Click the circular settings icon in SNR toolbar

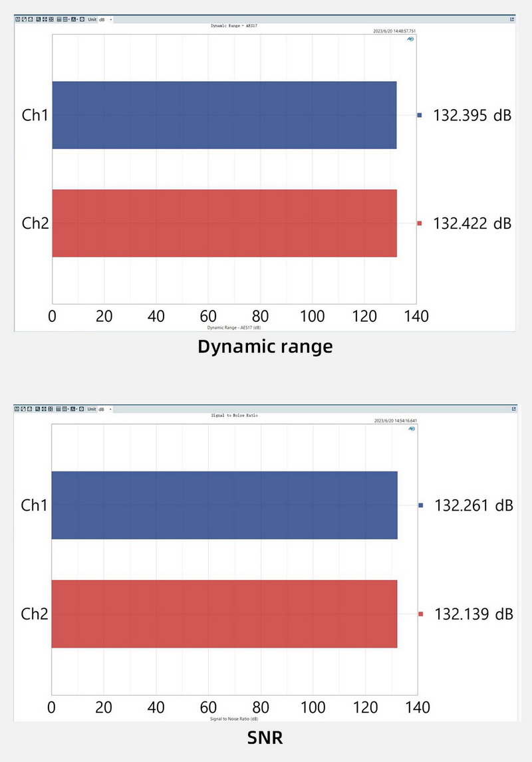click(x=82, y=409)
